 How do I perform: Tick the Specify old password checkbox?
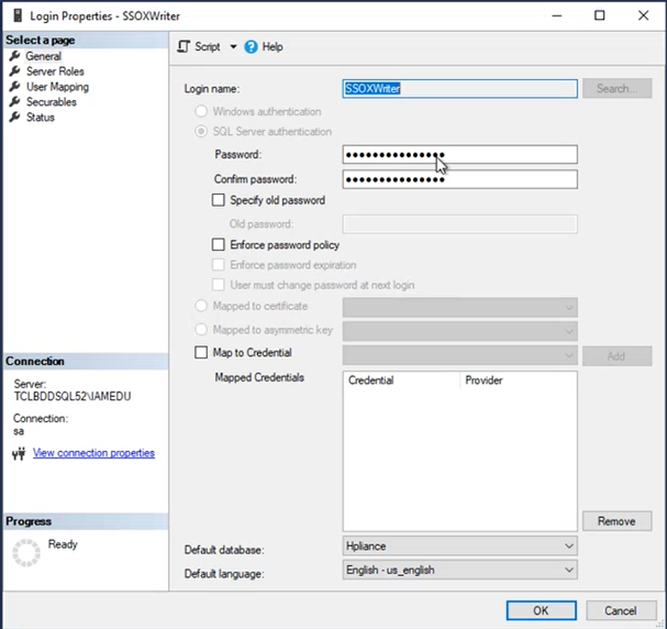point(218,200)
